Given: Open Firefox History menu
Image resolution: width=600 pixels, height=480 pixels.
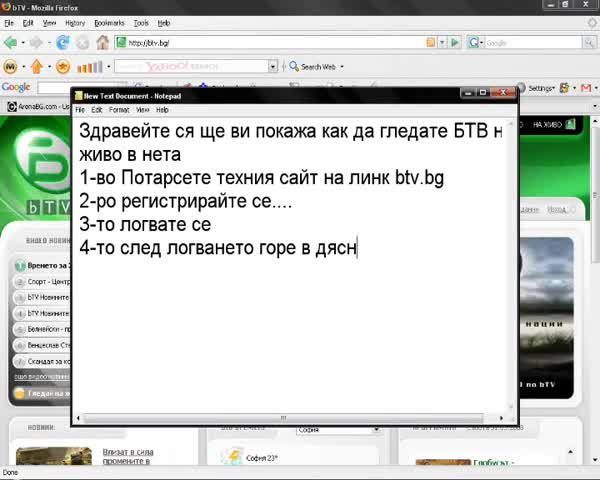Looking at the screenshot, I should point(75,23).
